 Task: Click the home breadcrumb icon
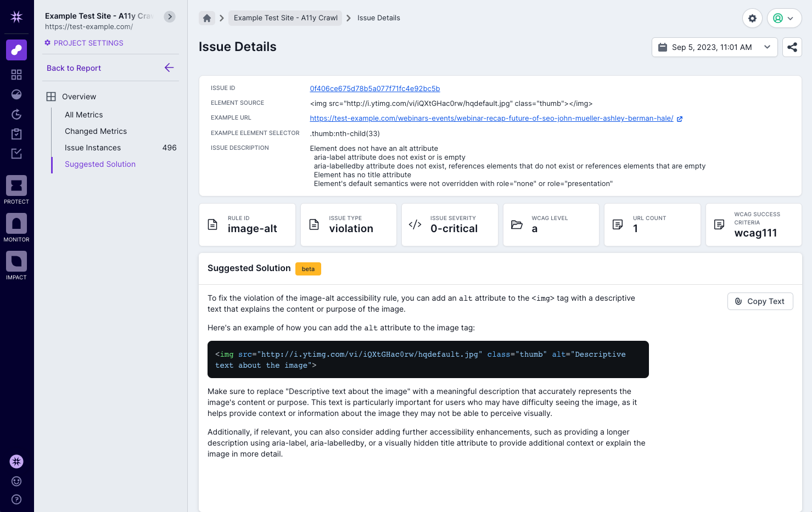tap(207, 18)
